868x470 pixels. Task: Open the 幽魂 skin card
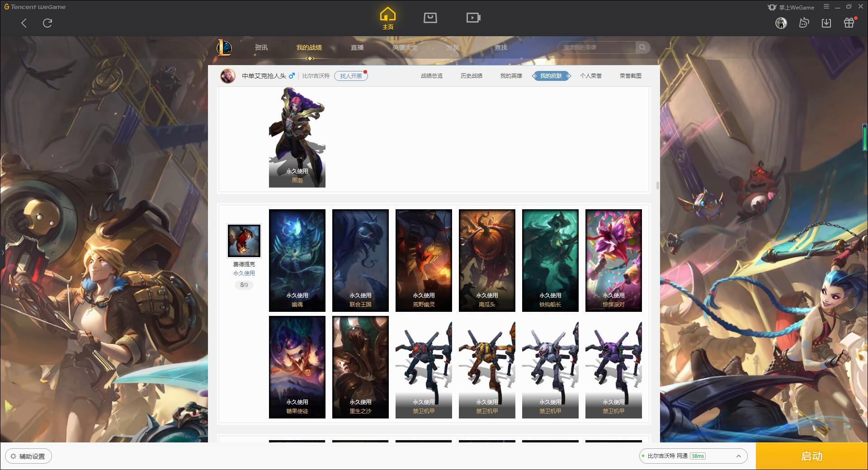tap(297, 260)
